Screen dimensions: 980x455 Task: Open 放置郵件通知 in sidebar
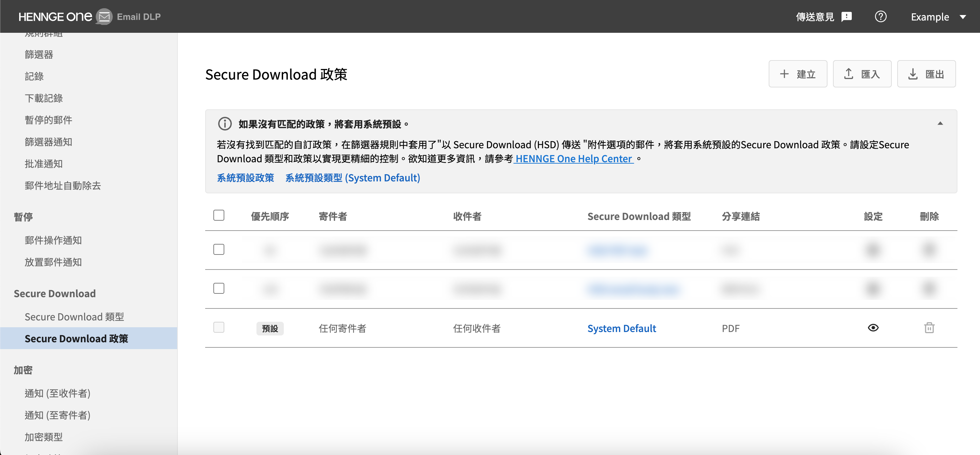click(53, 262)
